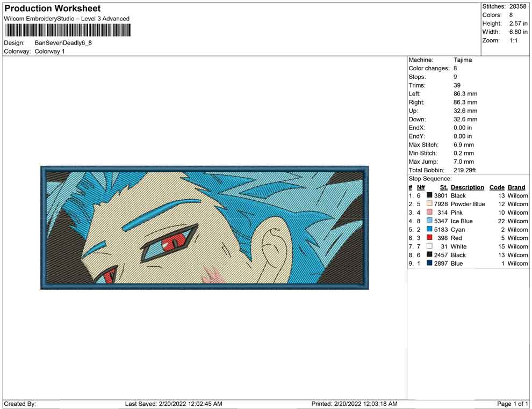
Task: Click the Ice Blue color swatch
Action: (429, 221)
